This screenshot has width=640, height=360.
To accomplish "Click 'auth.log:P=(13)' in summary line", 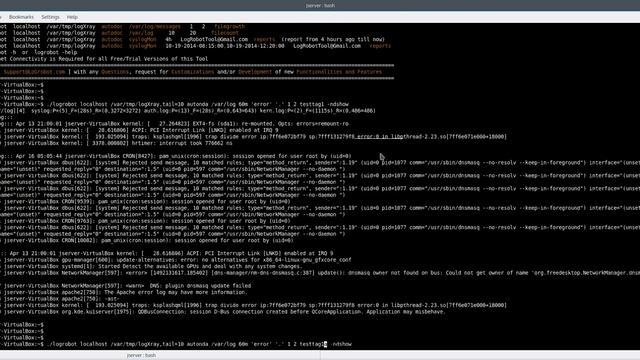I will coord(212,111).
